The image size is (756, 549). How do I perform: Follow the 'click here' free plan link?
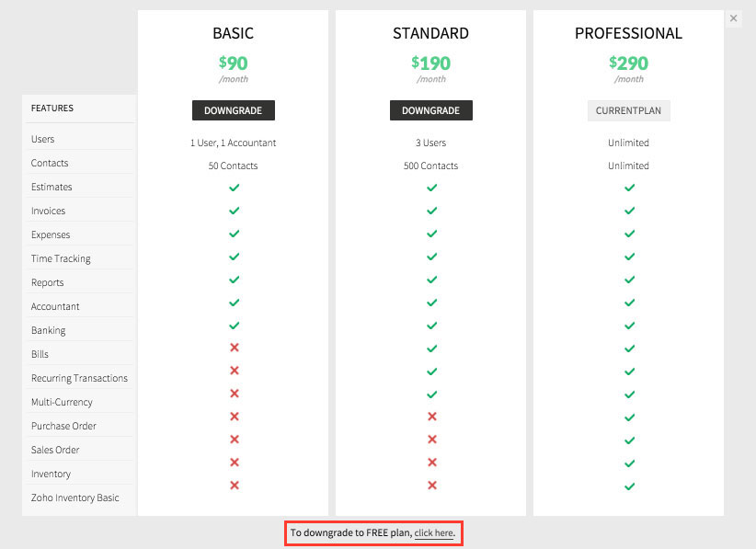tap(434, 532)
